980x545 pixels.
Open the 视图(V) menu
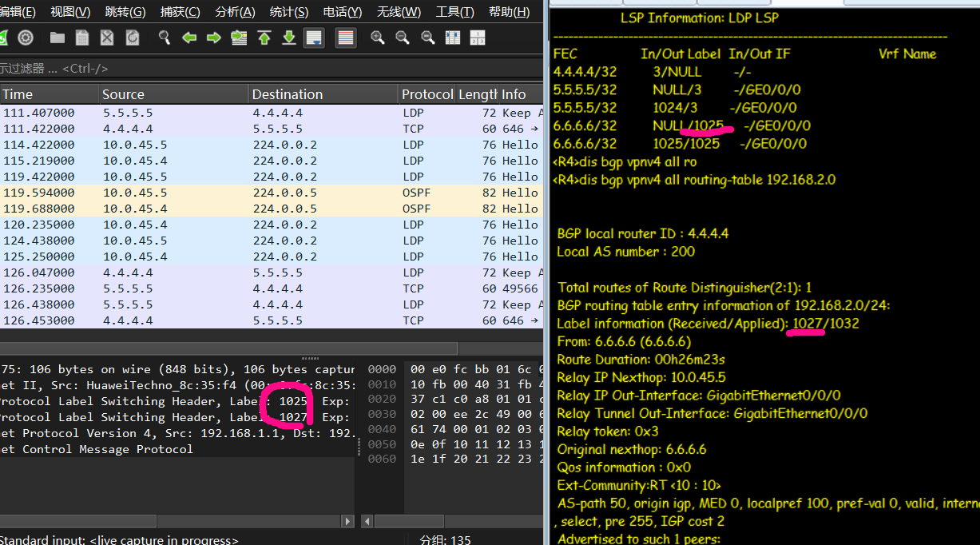70,12
